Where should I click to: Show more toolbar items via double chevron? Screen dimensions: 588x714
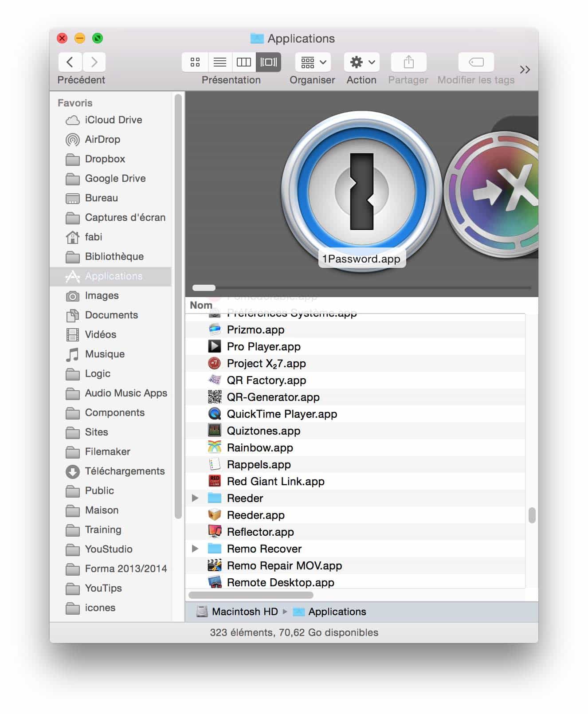pos(525,70)
